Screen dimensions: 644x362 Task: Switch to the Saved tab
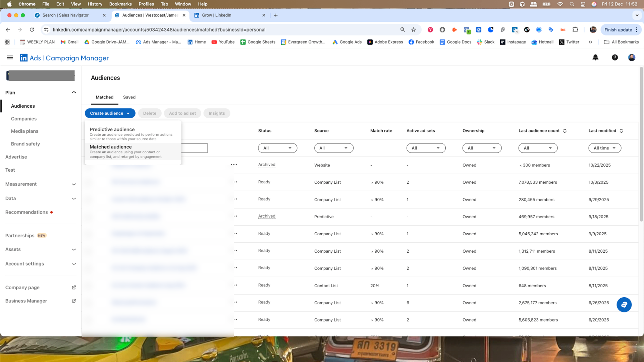(x=129, y=97)
